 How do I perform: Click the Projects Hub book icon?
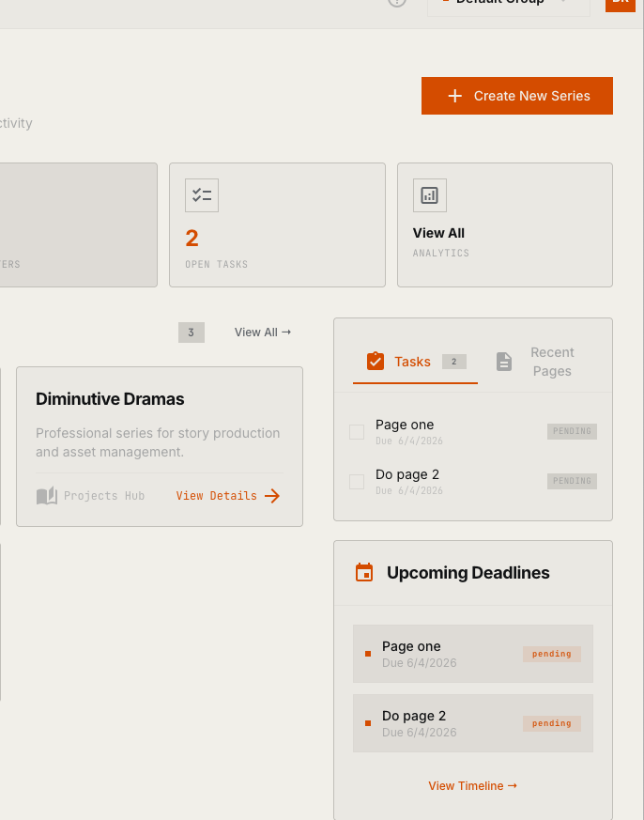[x=47, y=496]
